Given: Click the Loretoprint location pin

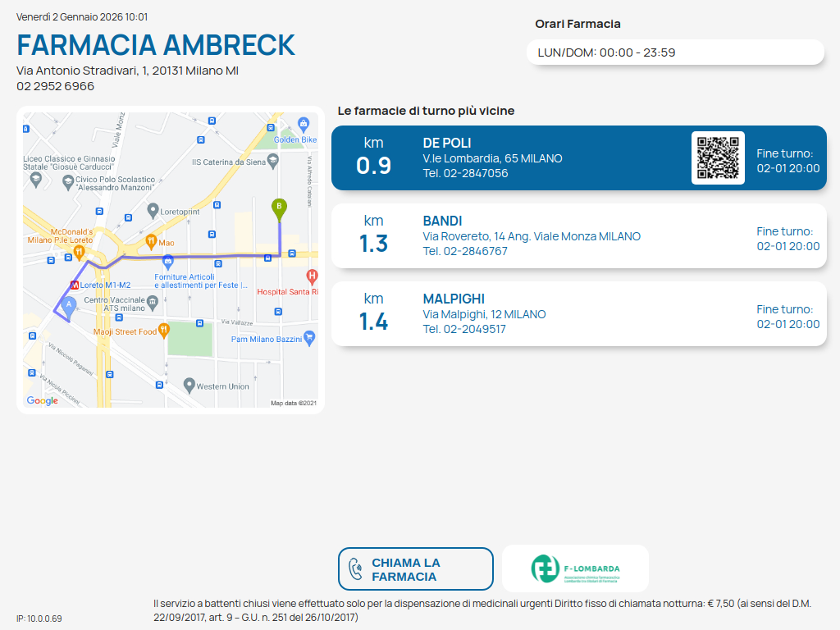Looking at the screenshot, I should (153, 211).
